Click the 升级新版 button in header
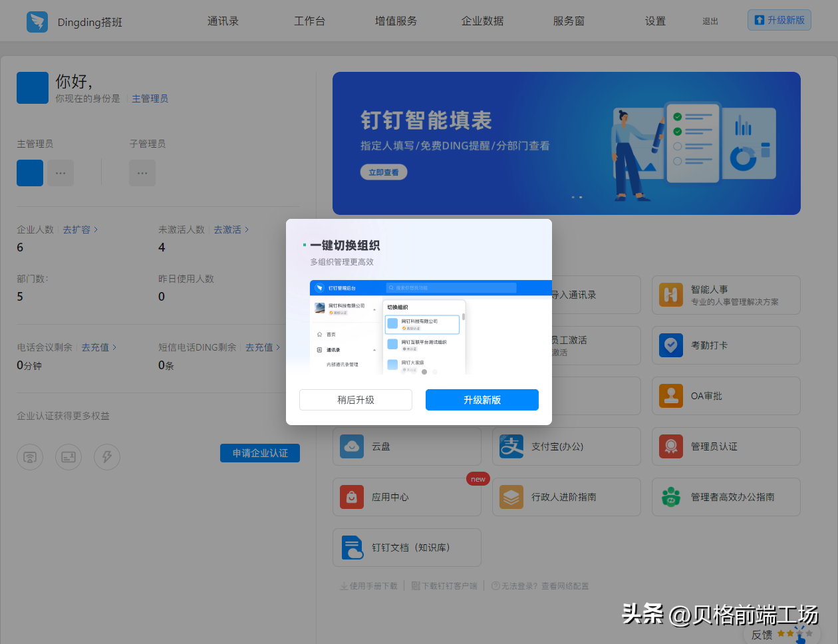This screenshot has height=644, width=838. (x=779, y=20)
